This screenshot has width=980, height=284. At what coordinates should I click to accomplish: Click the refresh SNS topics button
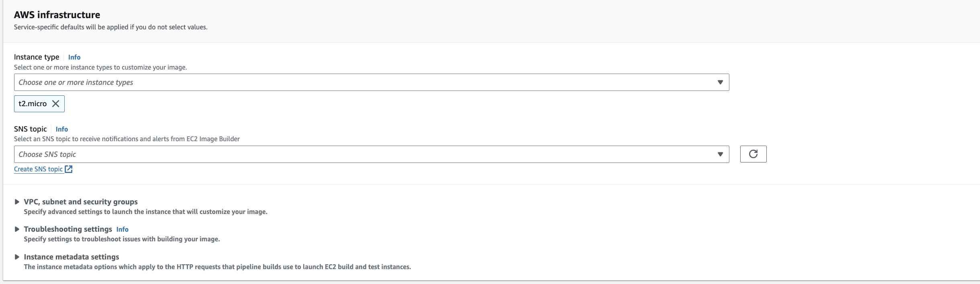[753, 154]
